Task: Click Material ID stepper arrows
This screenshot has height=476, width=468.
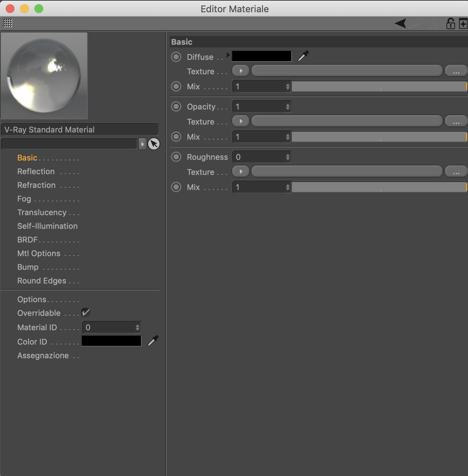Action: [x=137, y=327]
